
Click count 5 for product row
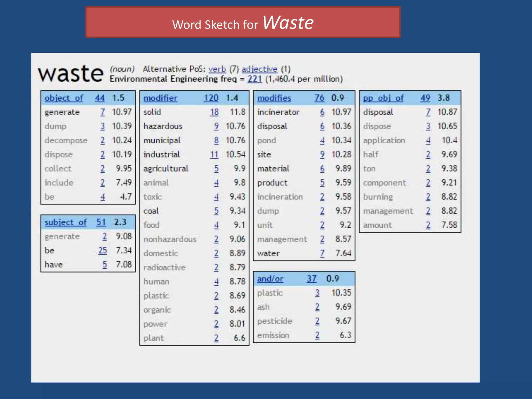(322, 183)
